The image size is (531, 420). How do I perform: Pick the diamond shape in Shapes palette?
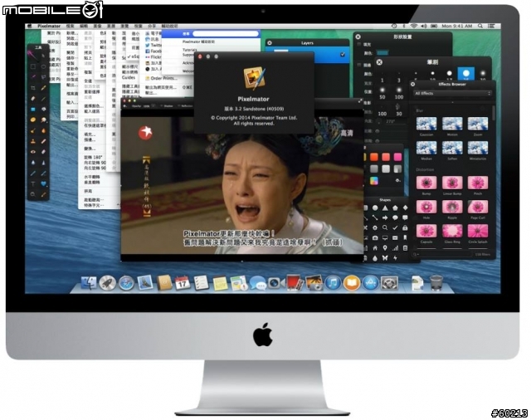[405, 208]
